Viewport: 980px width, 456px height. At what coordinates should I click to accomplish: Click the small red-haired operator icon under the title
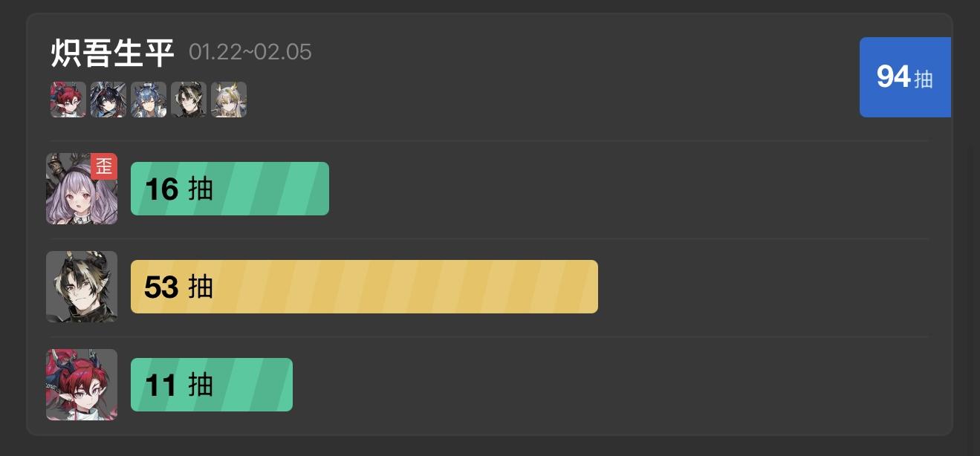[x=68, y=100]
